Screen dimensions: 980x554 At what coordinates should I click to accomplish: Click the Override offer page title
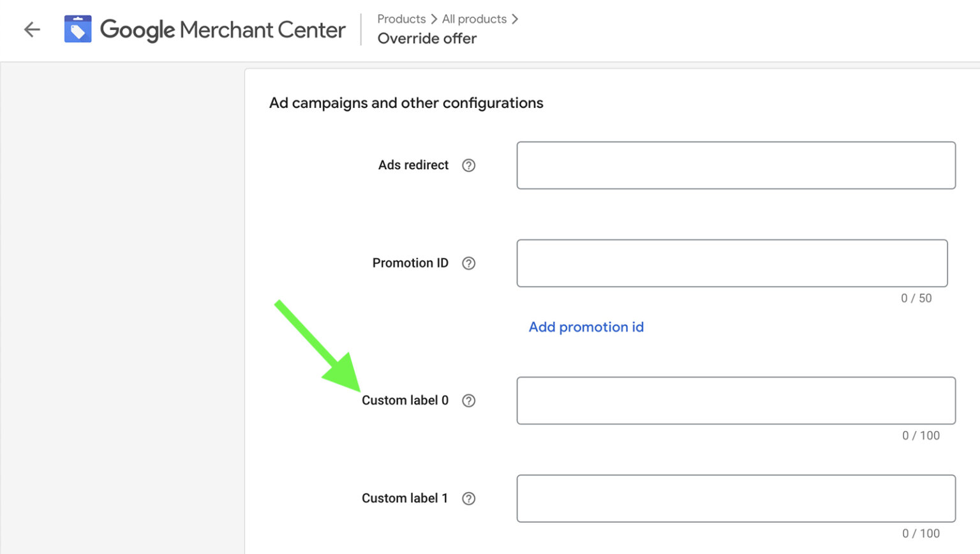point(427,38)
